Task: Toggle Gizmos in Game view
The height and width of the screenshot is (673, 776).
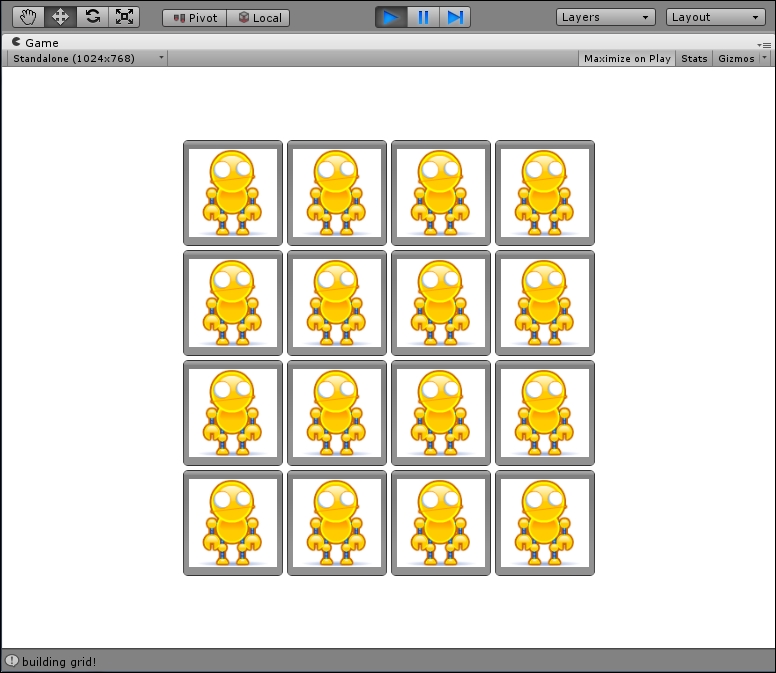Action: coord(736,58)
